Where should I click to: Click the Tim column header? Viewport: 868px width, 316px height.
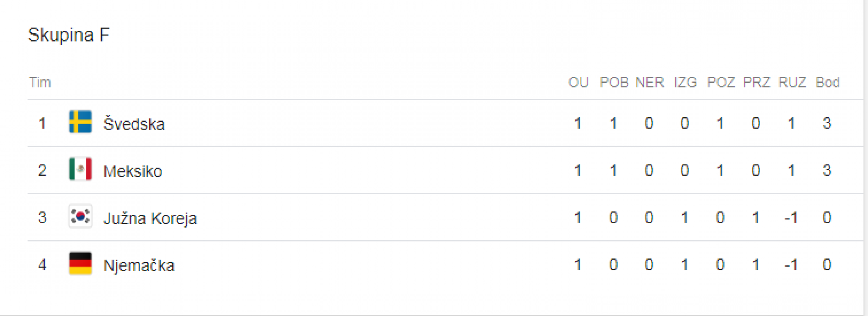pos(40,82)
